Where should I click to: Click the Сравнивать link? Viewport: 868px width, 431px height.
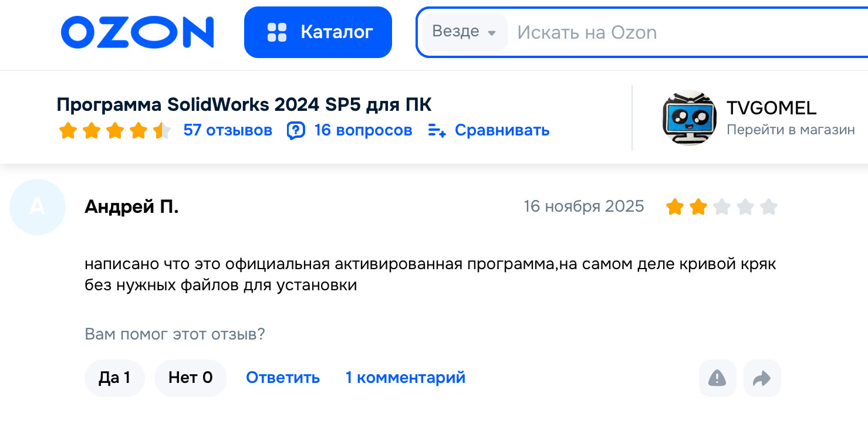click(502, 130)
